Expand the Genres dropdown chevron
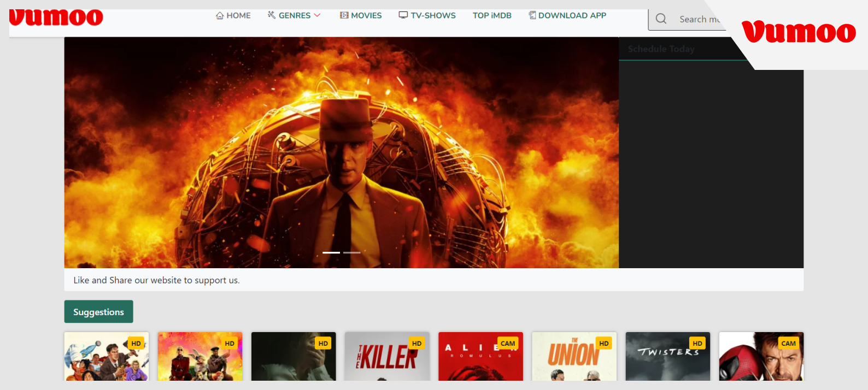Image resolution: width=868 pixels, height=390 pixels. (x=317, y=15)
